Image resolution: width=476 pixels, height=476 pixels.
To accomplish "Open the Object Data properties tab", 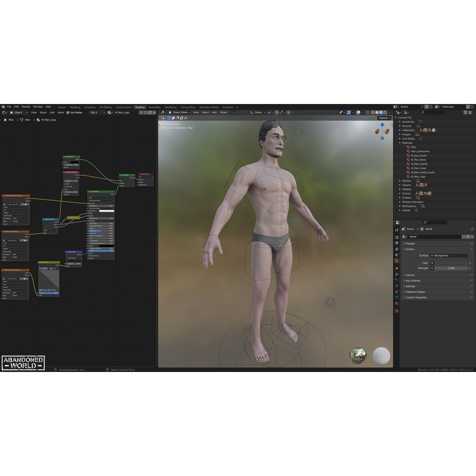I will 397,297.
